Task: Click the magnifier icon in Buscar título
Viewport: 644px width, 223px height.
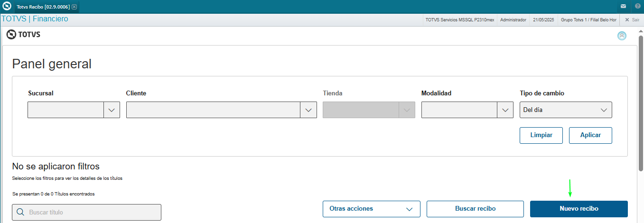Action: pyautogui.click(x=20, y=212)
